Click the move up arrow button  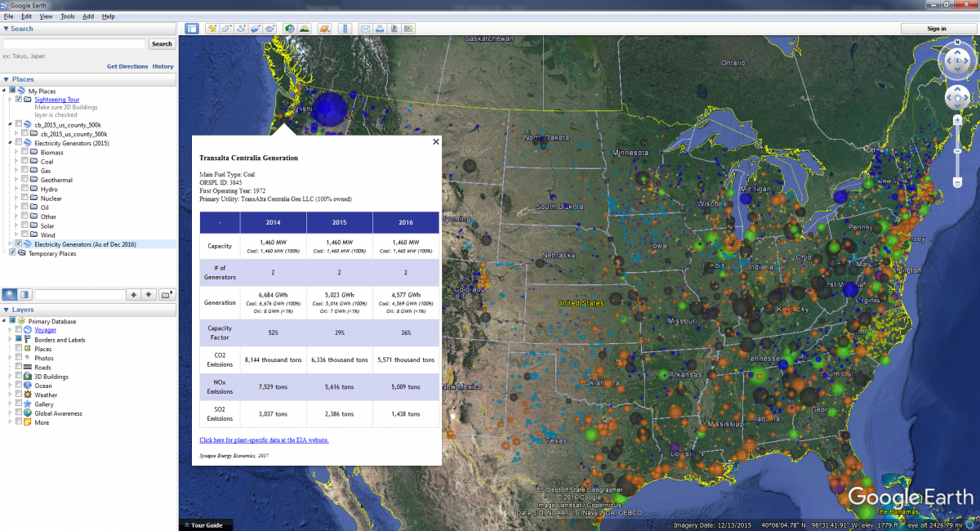(x=132, y=294)
